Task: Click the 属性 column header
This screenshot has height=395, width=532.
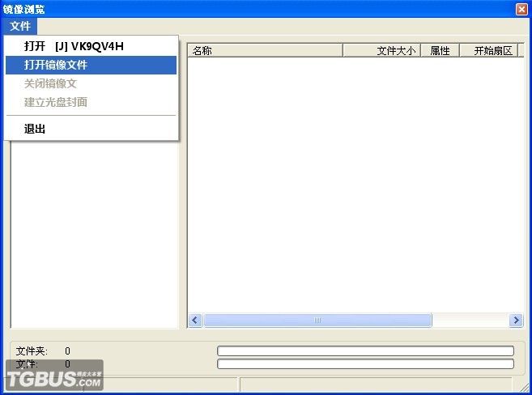Action: point(440,50)
